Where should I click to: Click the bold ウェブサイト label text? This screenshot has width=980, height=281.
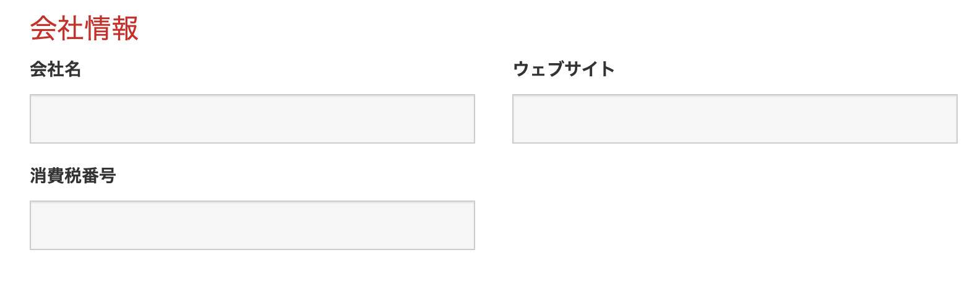(564, 69)
